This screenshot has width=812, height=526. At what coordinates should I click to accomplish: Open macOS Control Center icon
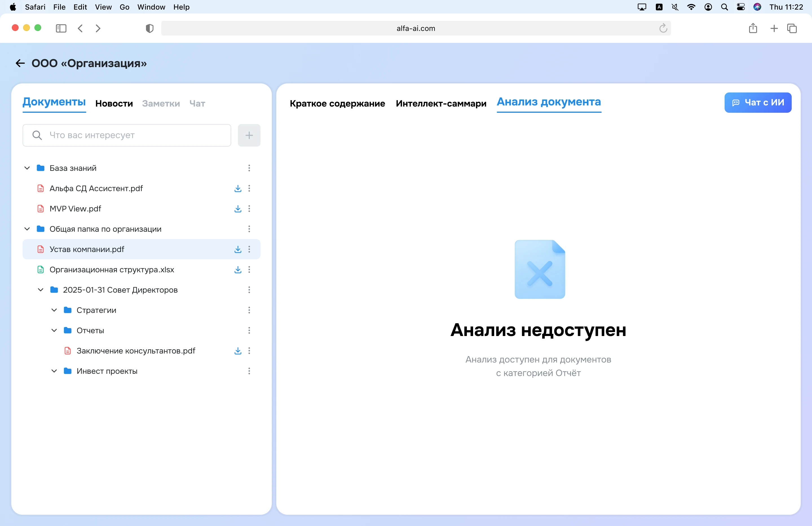(x=741, y=7)
